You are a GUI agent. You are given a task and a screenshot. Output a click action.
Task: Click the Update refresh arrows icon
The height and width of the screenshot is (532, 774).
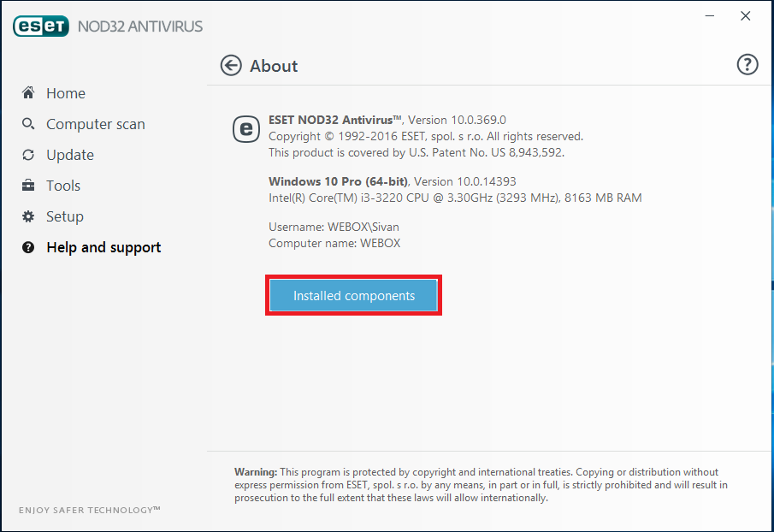tap(28, 155)
